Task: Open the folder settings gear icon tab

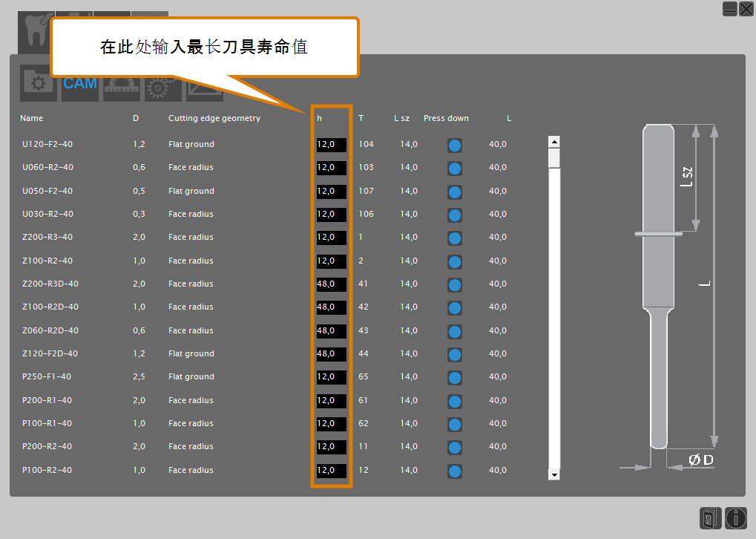Action: pos(39,83)
